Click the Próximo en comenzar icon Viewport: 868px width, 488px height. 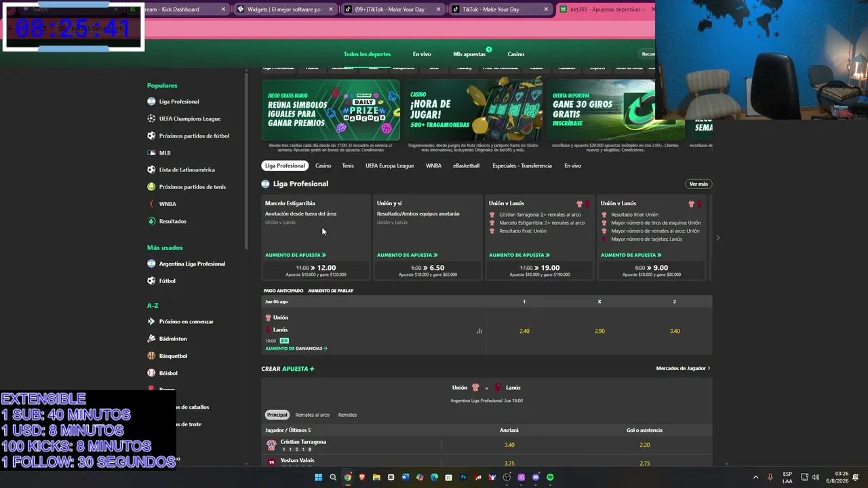(151, 321)
